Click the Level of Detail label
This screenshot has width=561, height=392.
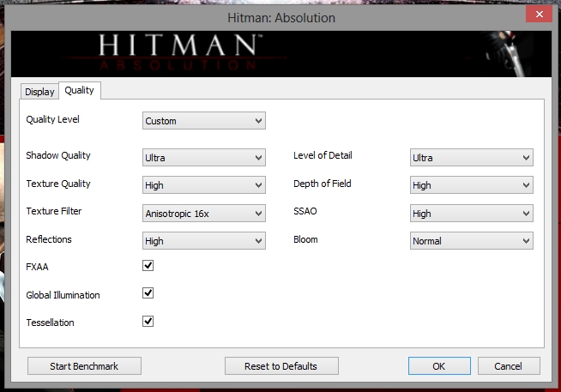tap(323, 155)
